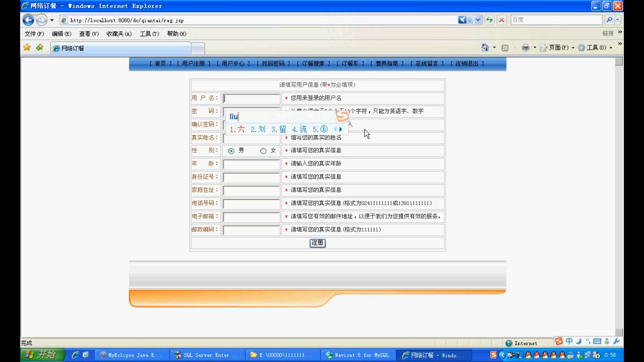The height and width of the screenshot is (362, 644).
Task: Expand the command bar overflow chevron
Action: [x=620, y=44]
